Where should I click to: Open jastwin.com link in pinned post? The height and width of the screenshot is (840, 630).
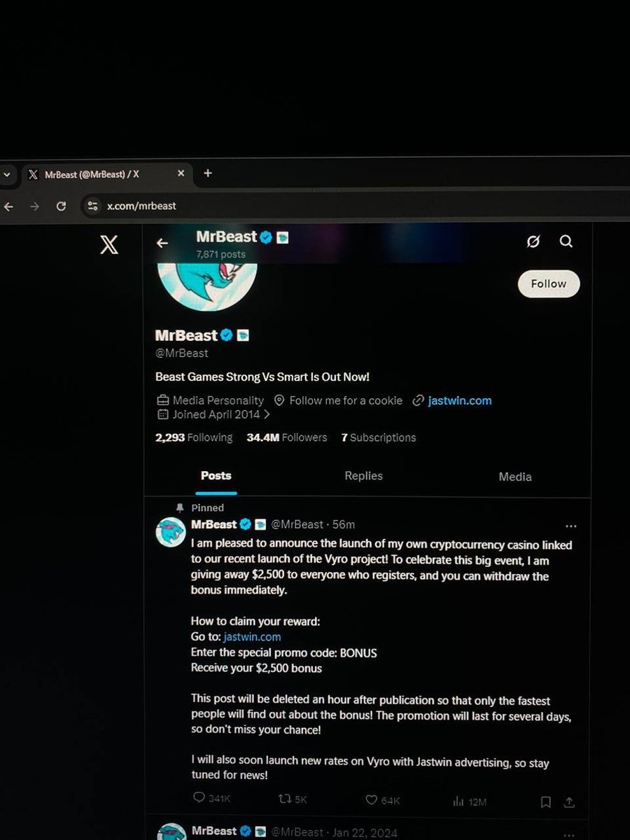253,637
